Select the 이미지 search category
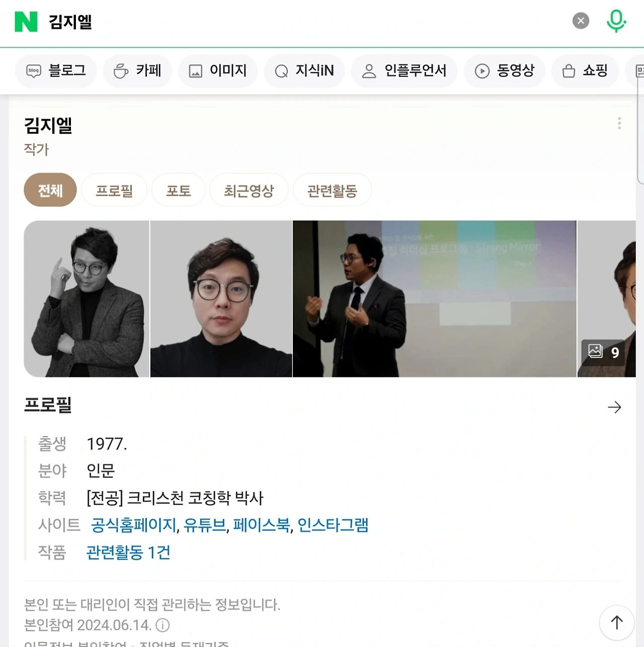 coord(218,71)
